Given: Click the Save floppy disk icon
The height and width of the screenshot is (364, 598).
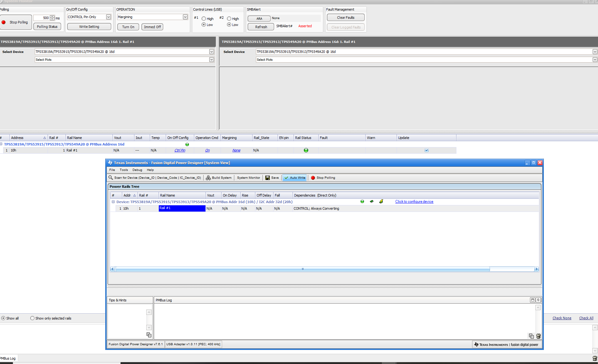Looking at the screenshot, I should click(x=268, y=178).
